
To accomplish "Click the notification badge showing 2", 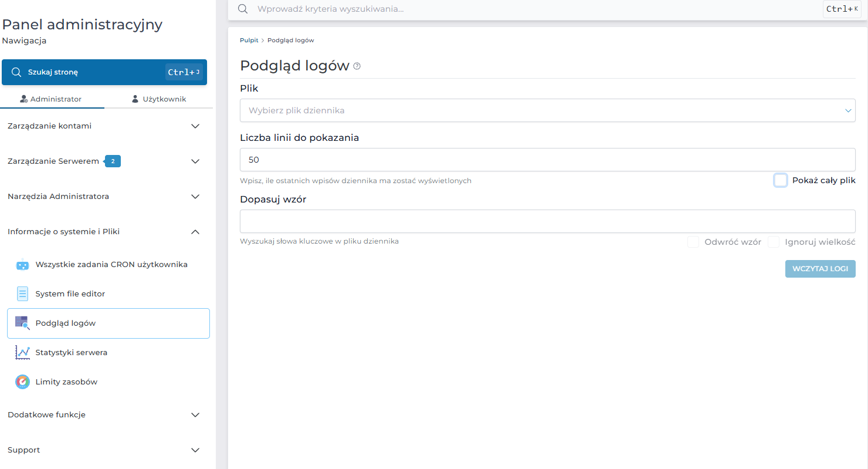I will point(113,161).
